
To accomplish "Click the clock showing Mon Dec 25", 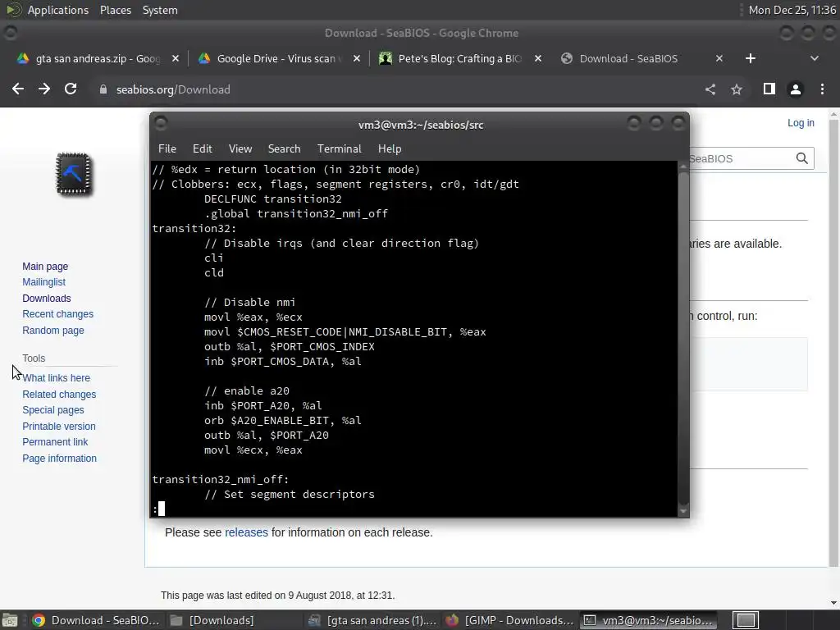I will click(792, 10).
